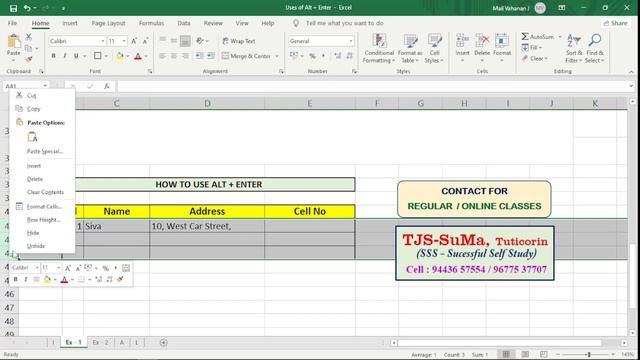
Task: Click the ribbon Fill Color paint bucket
Action: point(120,56)
